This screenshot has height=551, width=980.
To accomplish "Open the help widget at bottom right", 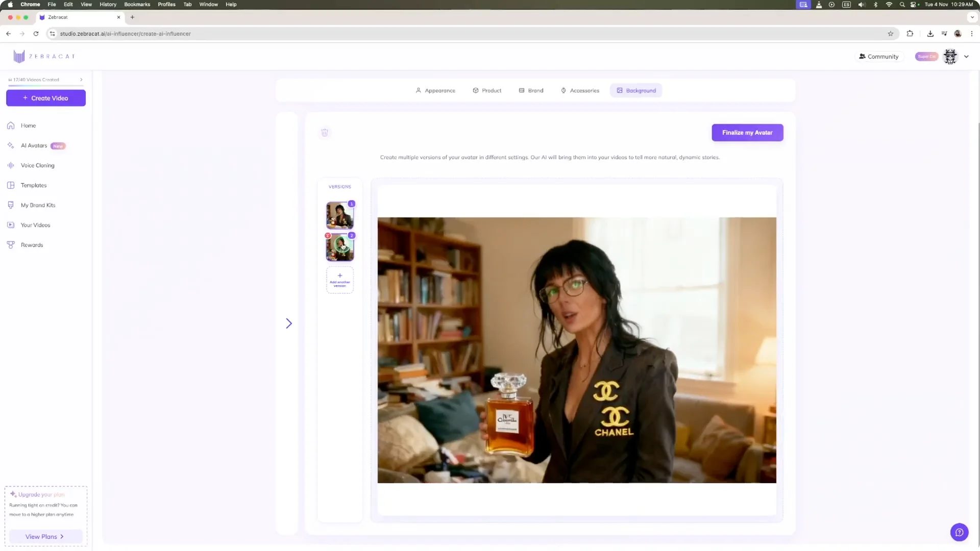I will coord(959,532).
